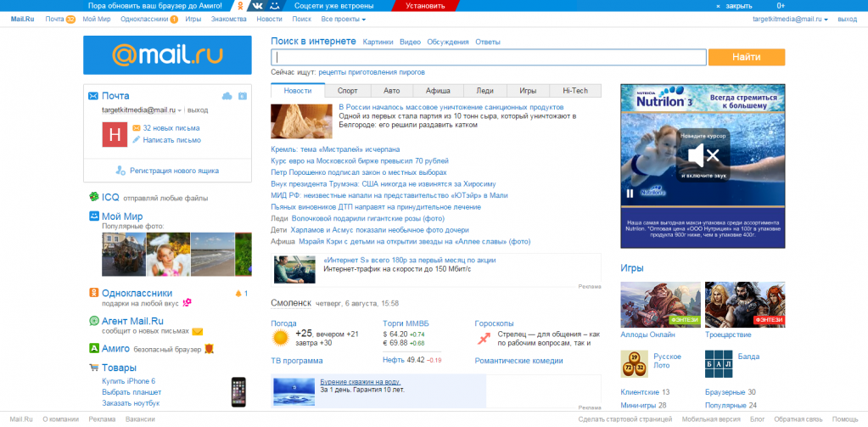The image size is (868, 427).
Task: Click the Смоленск city name link
Action: (x=291, y=303)
